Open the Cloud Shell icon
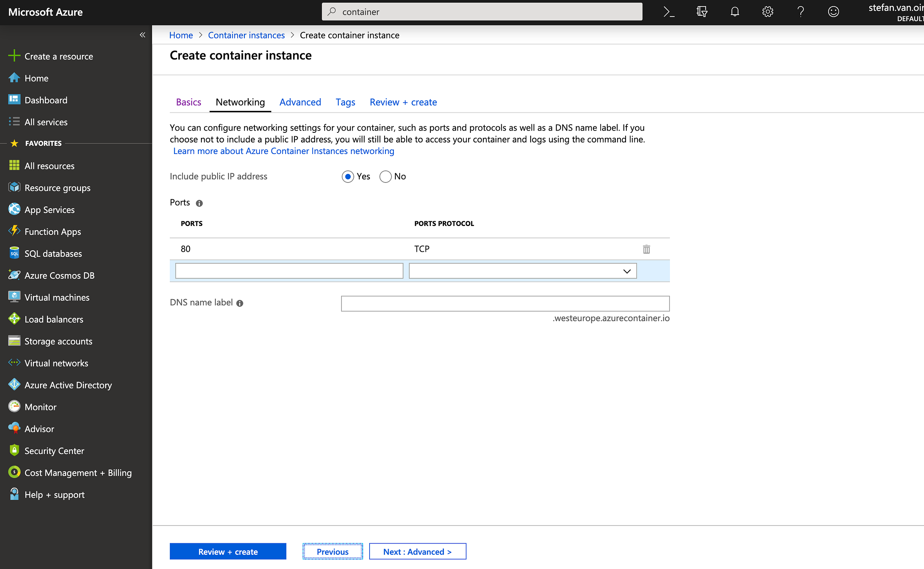Image resolution: width=924 pixels, height=569 pixels. pyautogui.click(x=669, y=12)
